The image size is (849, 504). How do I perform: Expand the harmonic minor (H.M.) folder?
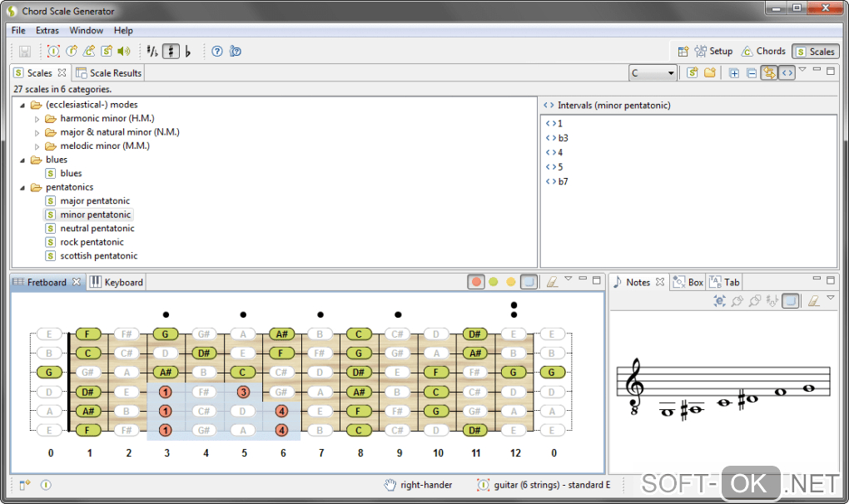[37, 119]
